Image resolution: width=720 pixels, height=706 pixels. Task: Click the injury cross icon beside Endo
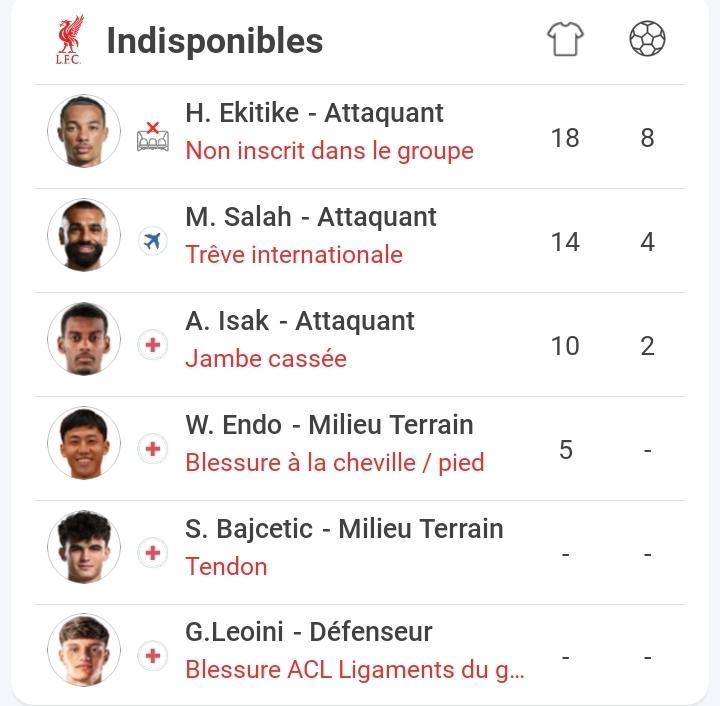[153, 449]
